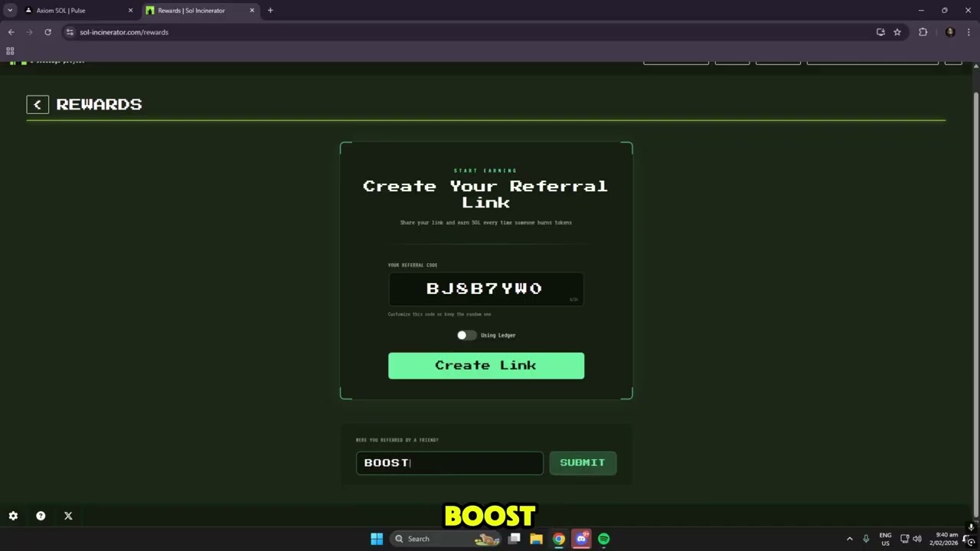Image resolution: width=980 pixels, height=551 pixels.
Task: Close the Axiom SOL | Pulse tab
Action: (x=130, y=11)
